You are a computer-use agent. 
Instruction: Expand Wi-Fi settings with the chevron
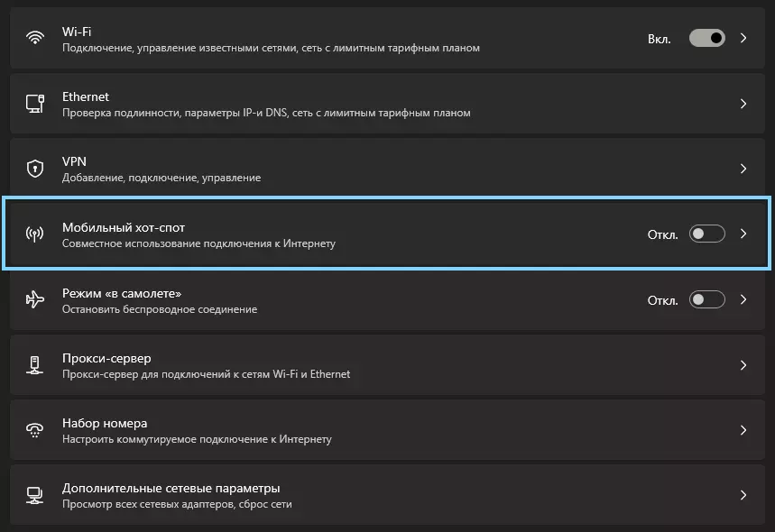click(743, 38)
